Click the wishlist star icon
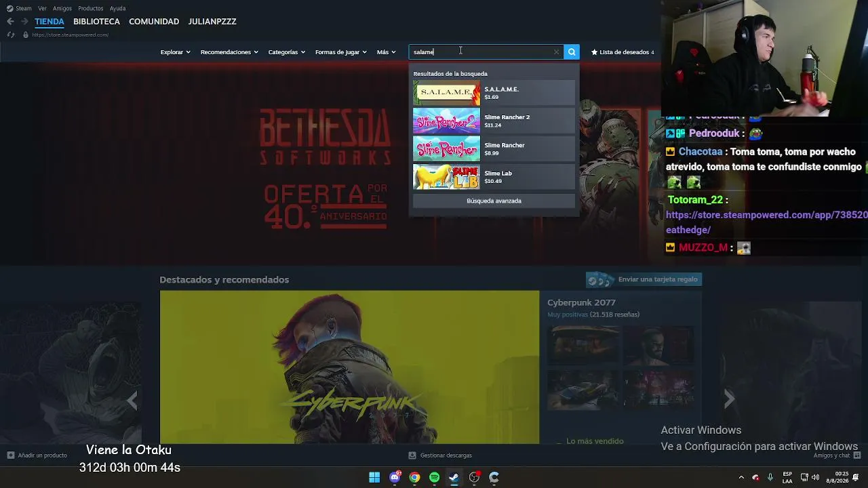 pos(595,52)
